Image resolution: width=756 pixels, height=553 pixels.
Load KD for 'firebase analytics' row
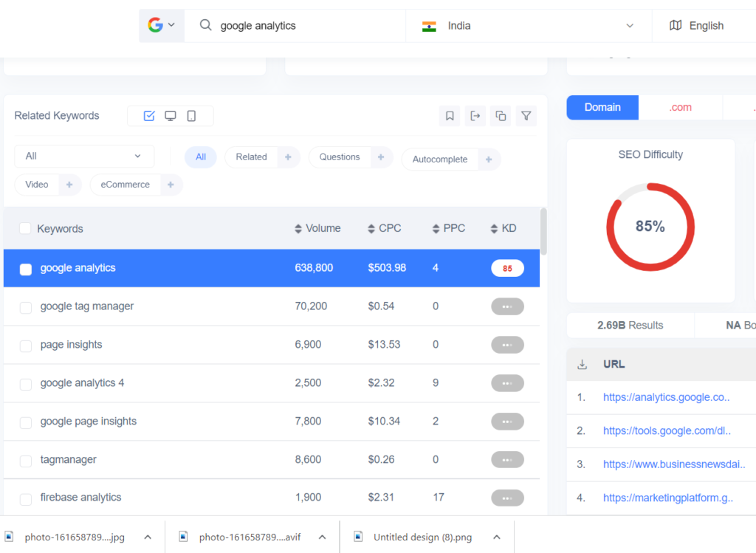507,498
